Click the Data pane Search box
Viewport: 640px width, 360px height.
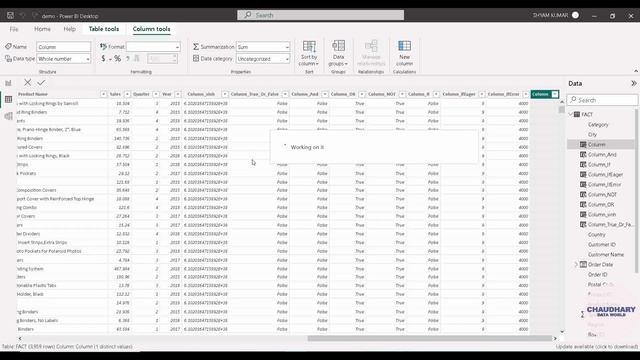[x=602, y=100]
